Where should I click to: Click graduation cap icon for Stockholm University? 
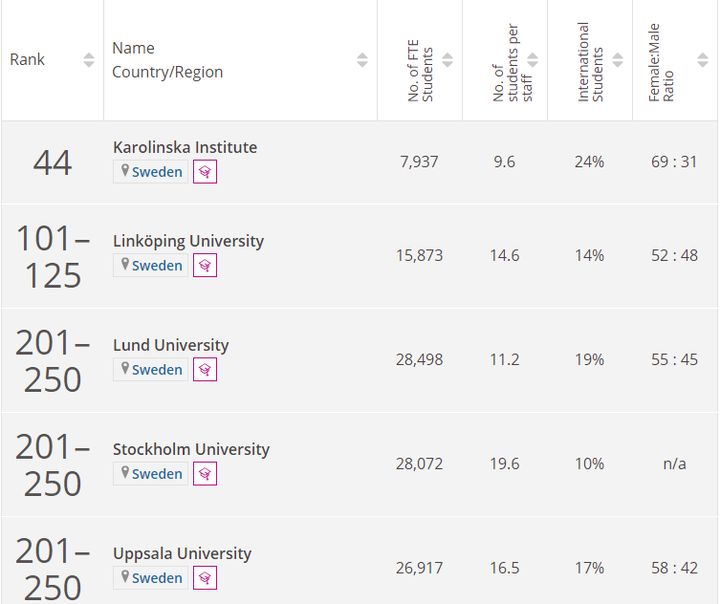205,474
